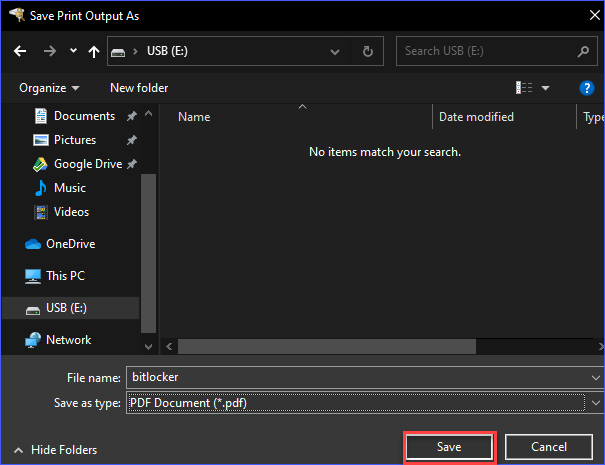Sort files by Date modified column
The height and width of the screenshot is (465, 605).
[476, 117]
